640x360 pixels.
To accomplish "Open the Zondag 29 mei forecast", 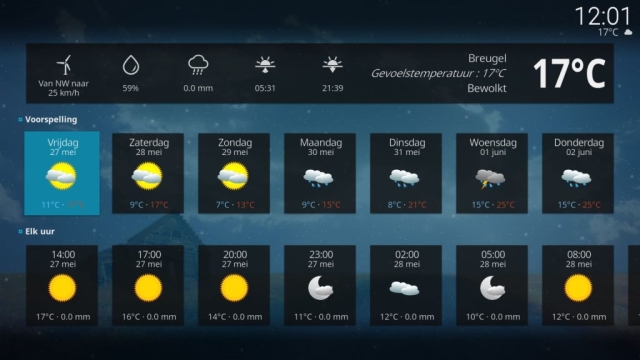I will pos(234,173).
